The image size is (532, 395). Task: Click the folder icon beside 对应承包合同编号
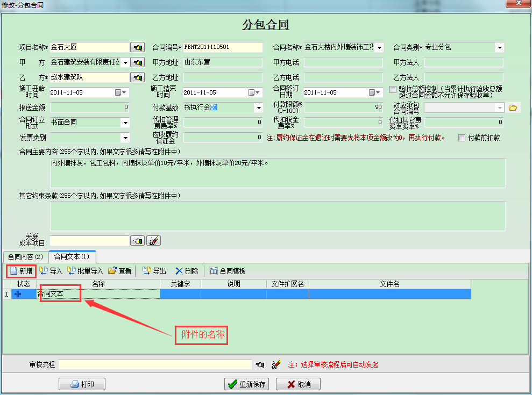click(x=513, y=107)
